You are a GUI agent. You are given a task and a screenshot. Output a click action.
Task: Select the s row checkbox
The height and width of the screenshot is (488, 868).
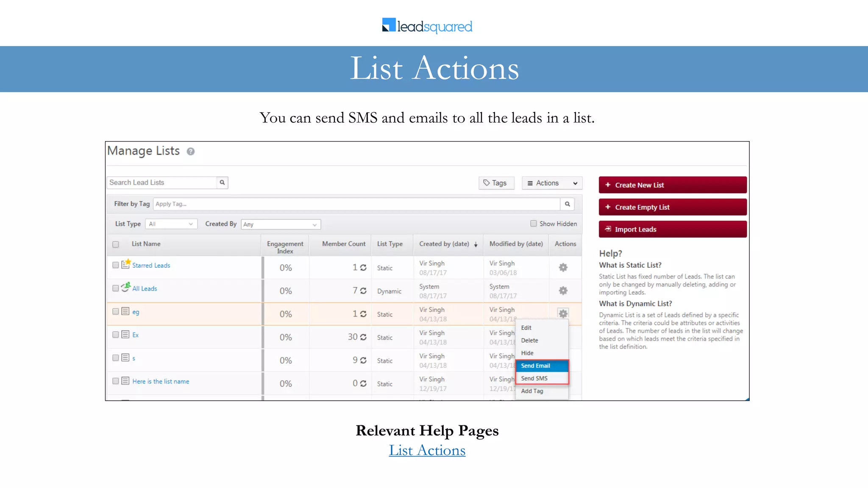coord(115,358)
